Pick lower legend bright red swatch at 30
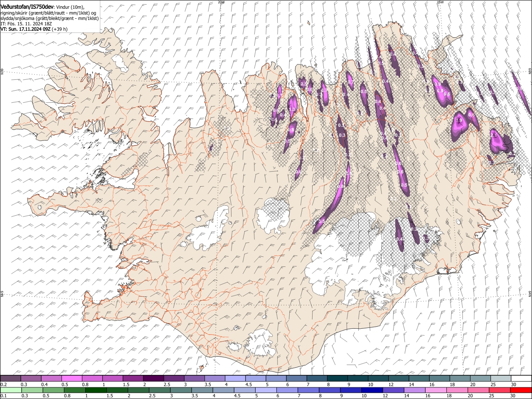This screenshot has height=399, width=532. tap(520, 390)
